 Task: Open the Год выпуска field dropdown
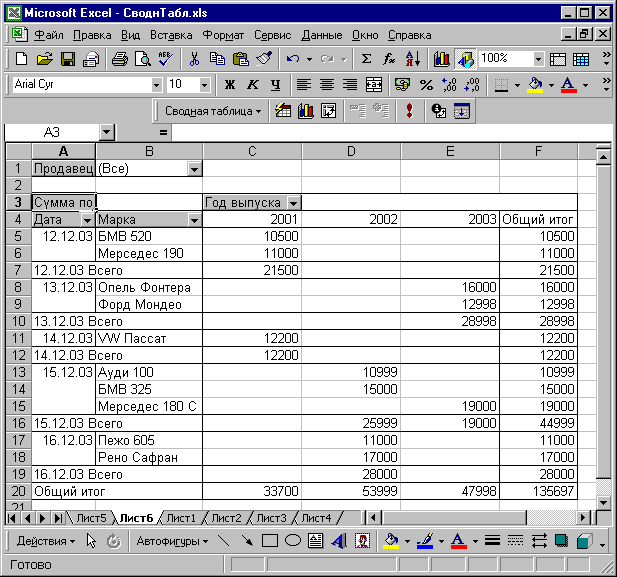(293, 203)
